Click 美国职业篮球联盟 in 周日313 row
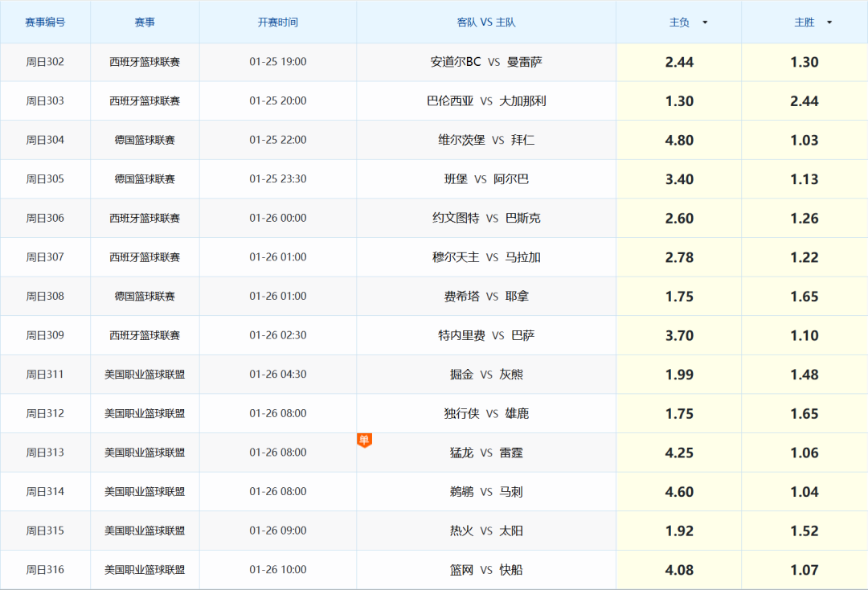 145,453
